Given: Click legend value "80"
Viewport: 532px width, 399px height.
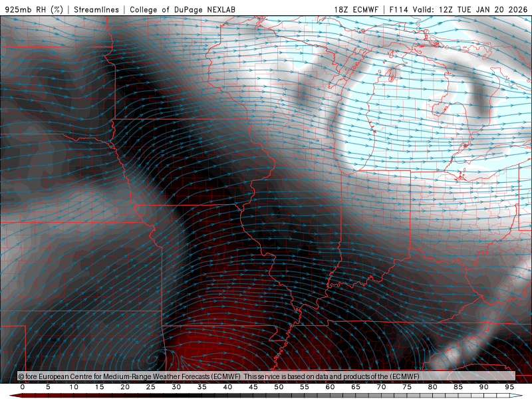Looking at the screenshot, I should (x=433, y=387).
